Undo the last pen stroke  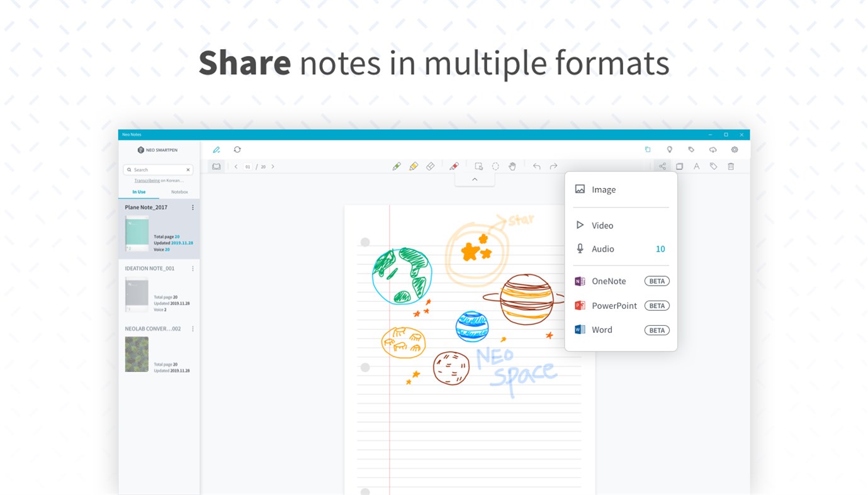(536, 165)
